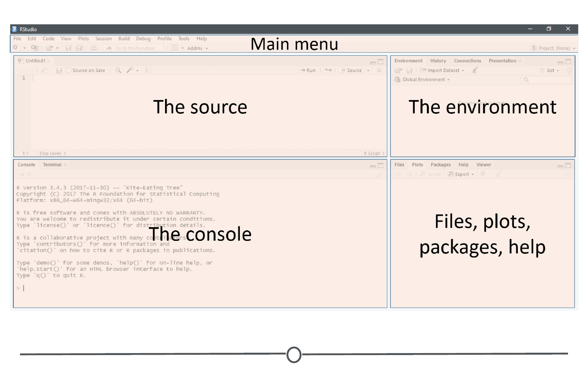
Task: Click the Save document icon in source toolbar
Action: point(59,70)
